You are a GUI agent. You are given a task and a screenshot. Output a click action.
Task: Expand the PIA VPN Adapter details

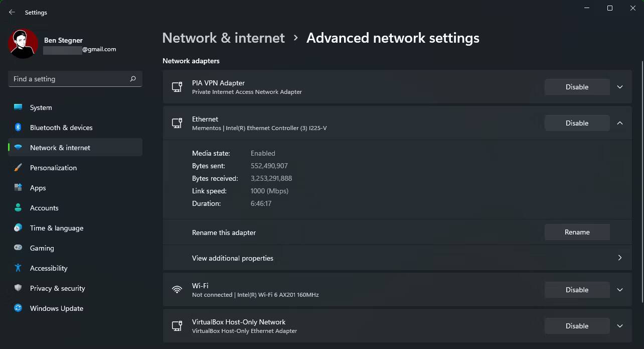pyautogui.click(x=620, y=86)
